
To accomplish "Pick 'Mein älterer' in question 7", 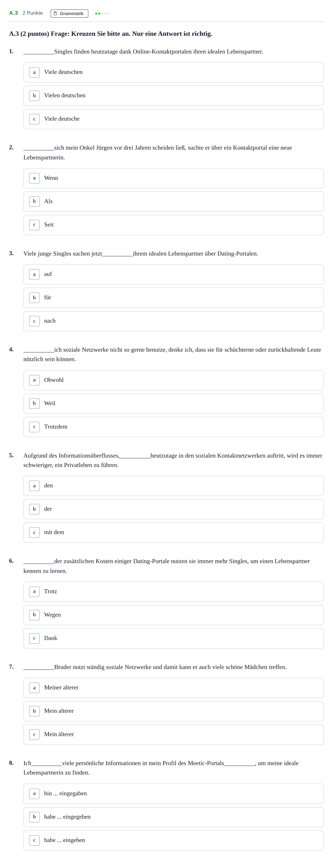I will coord(173,735).
